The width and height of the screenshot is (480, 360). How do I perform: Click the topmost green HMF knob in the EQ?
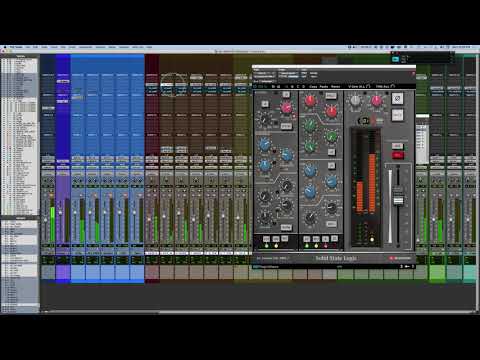pos(310,125)
